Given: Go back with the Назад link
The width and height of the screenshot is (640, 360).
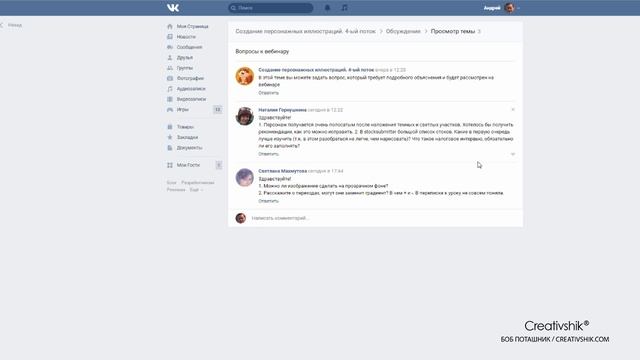Looking at the screenshot, I should 15,25.
